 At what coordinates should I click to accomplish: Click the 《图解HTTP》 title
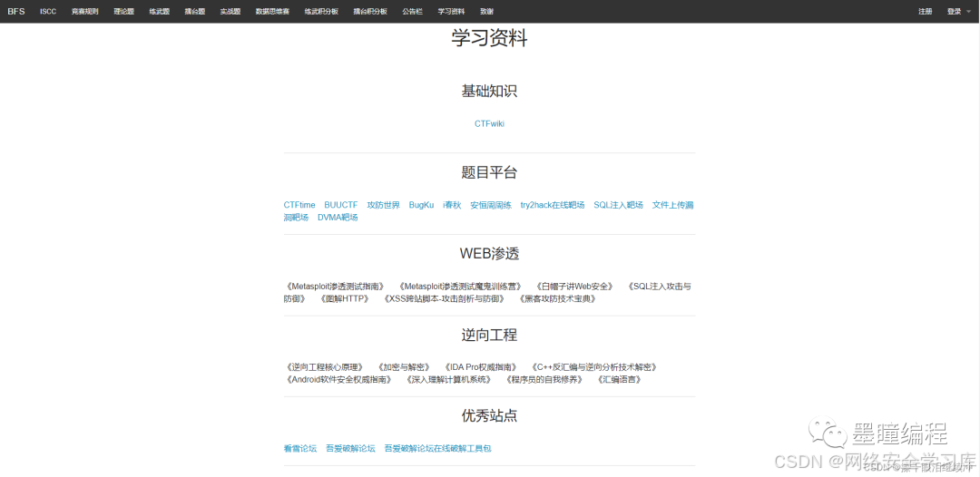345,299
